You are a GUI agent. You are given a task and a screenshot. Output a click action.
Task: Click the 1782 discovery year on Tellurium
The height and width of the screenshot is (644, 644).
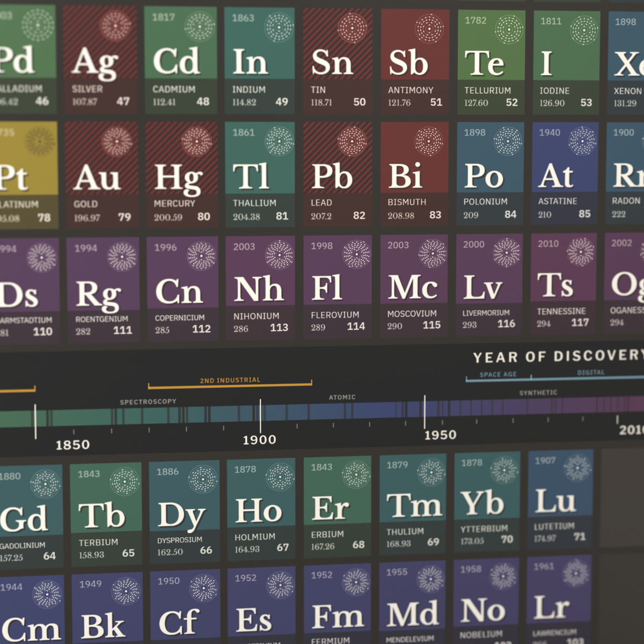(475, 20)
